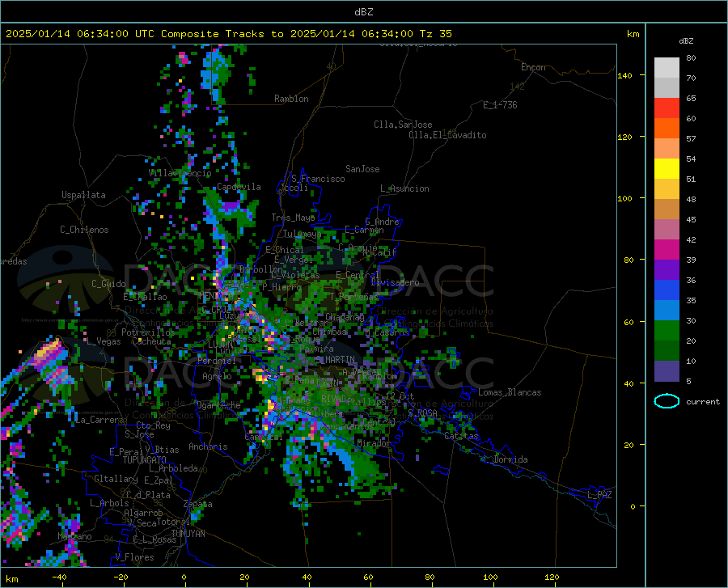Click the E_1-736 map label
This screenshot has height=588, width=728.
(x=500, y=105)
